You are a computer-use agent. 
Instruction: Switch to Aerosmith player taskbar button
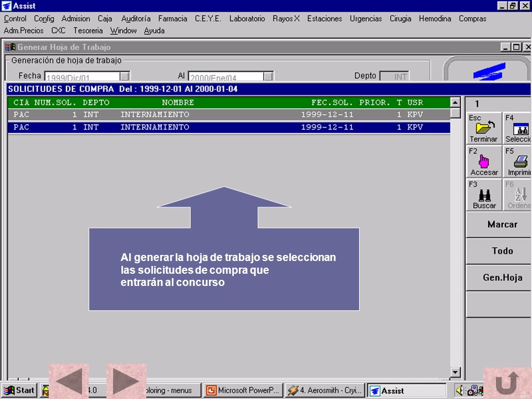325,391
